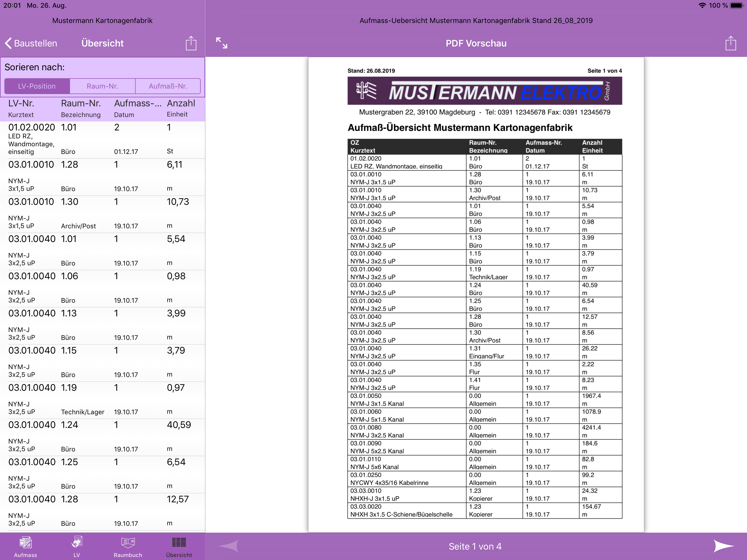
Task: Tap PDF row 03.03.0010 NHXH-J Kopierer
Action: [x=485, y=495]
